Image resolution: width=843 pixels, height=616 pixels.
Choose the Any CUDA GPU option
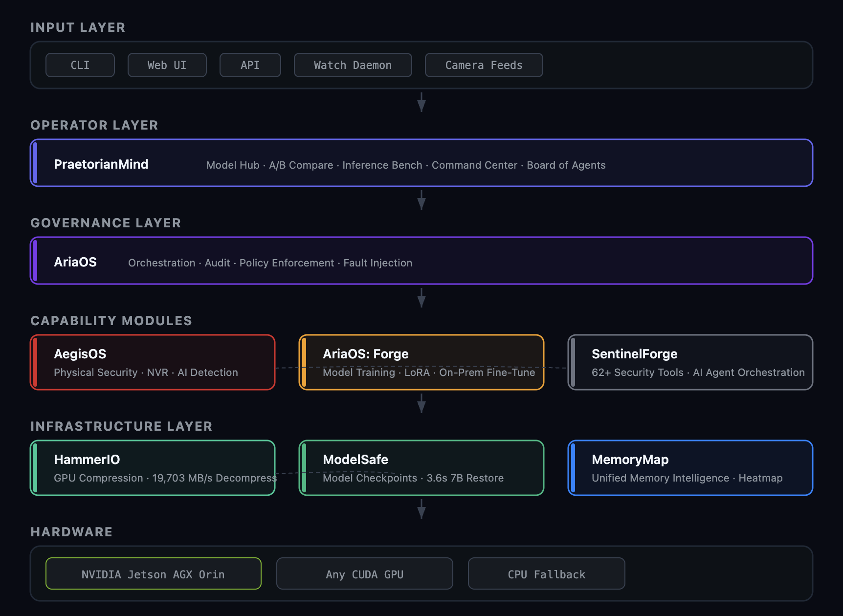[364, 573]
